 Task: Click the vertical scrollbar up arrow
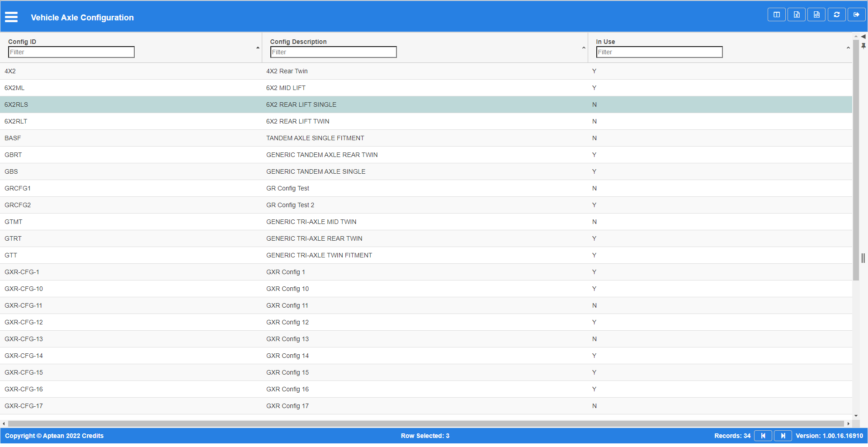[x=856, y=36]
